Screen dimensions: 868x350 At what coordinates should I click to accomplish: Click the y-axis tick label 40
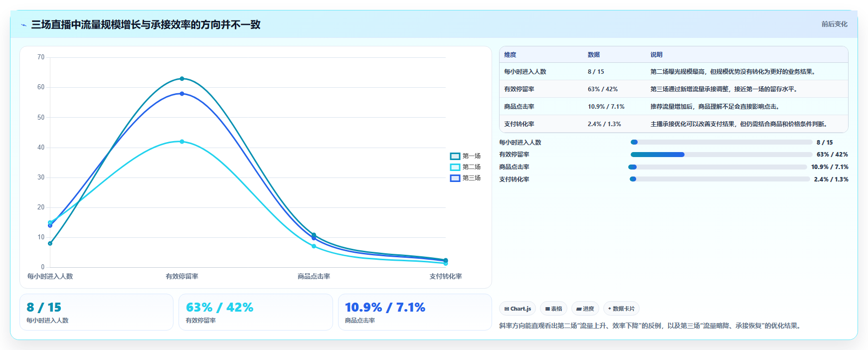pyautogui.click(x=41, y=148)
